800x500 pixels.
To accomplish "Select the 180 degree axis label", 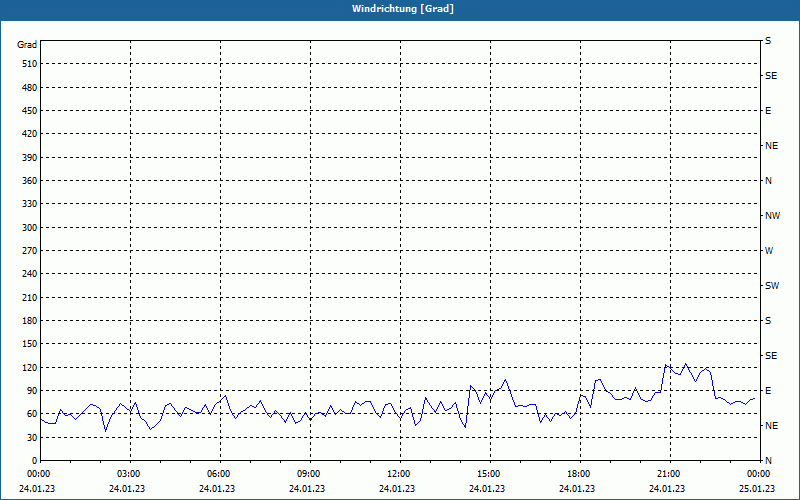I will (30, 321).
